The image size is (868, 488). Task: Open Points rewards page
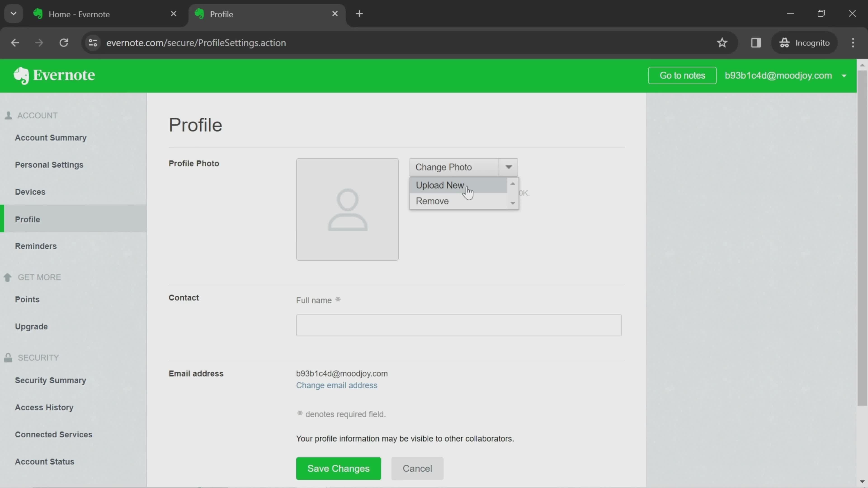pyautogui.click(x=27, y=299)
